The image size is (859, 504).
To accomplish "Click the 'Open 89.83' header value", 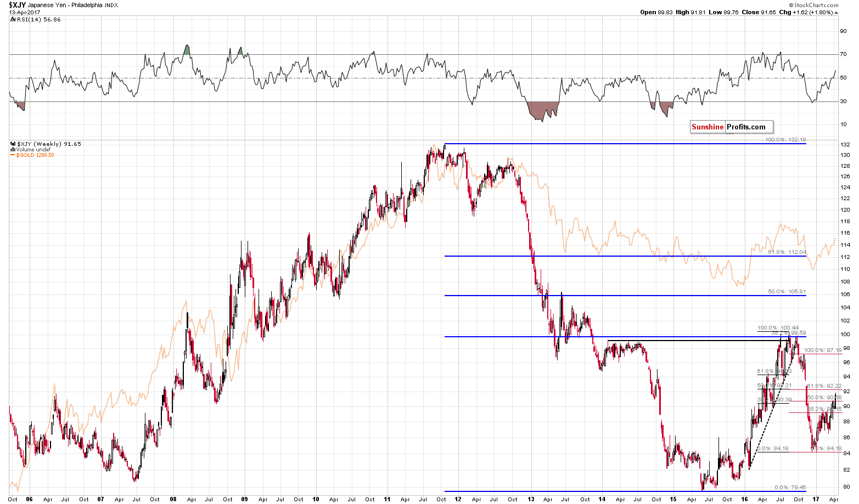I will coord(658,12).
